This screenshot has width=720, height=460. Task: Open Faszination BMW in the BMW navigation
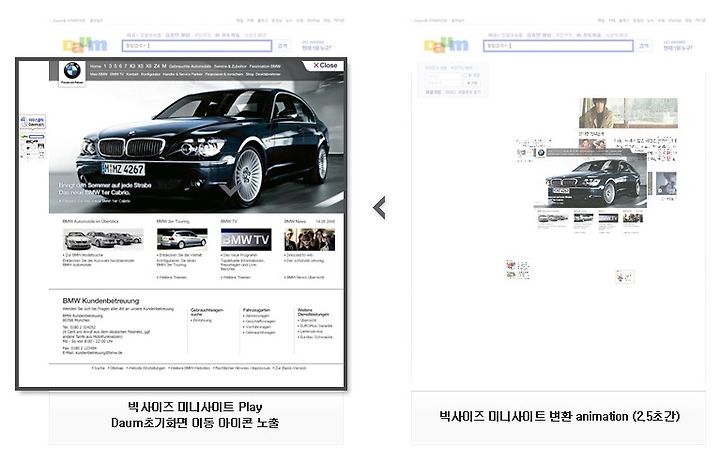(x=265, y=67)
